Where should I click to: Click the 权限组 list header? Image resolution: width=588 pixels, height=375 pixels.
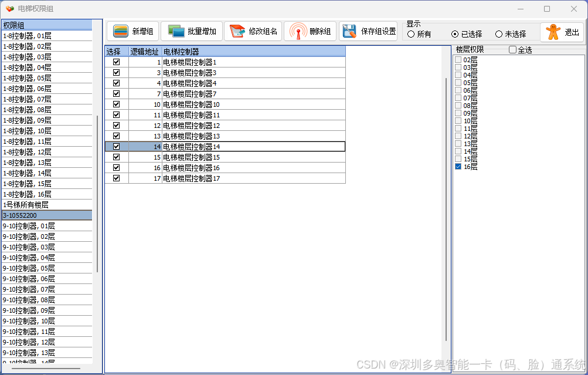[47, 25]
